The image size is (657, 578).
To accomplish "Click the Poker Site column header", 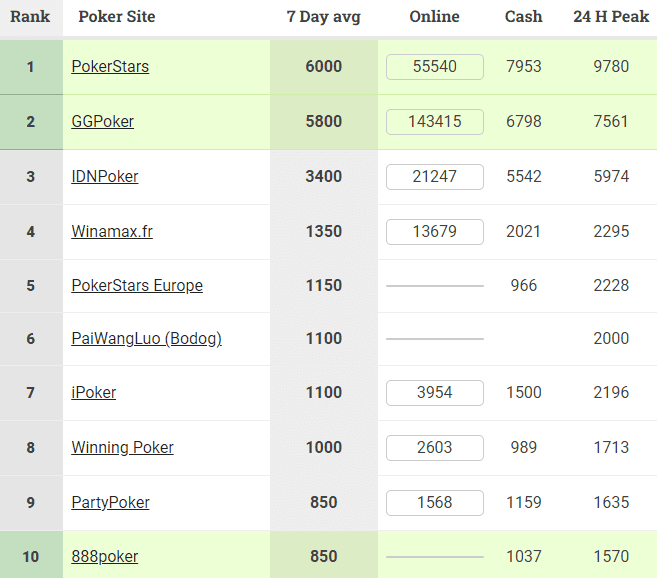I will click(x=117, y=17).
